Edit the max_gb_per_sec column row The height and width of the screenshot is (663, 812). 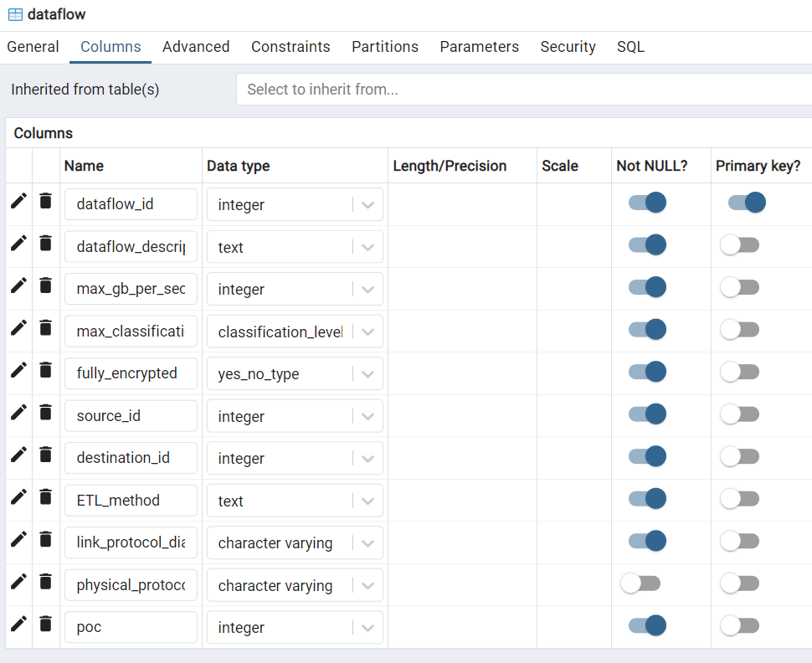tap(18, 285)
